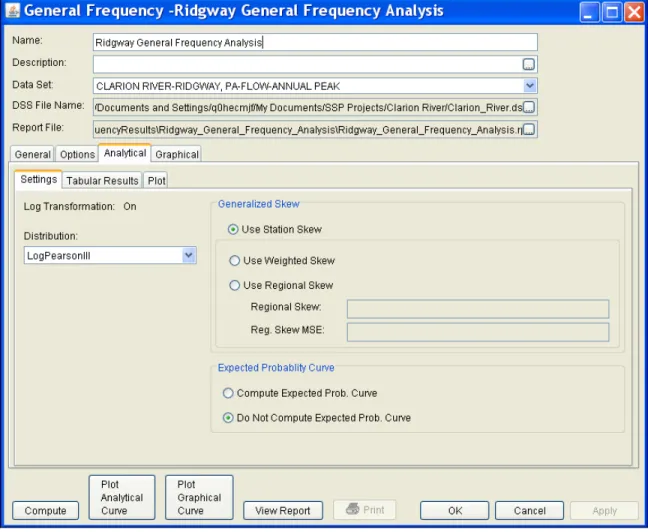
Task: Click the Java application icon in title bar
Action: [13, 11]
